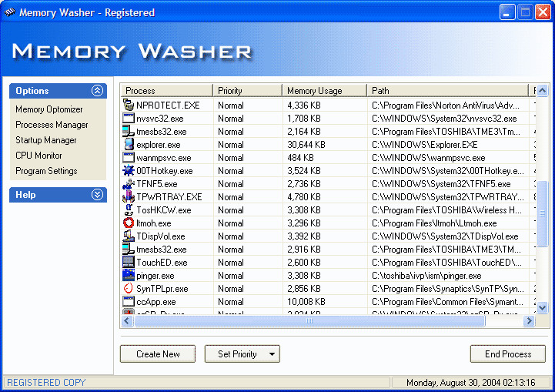This screenshot has width=555, height=392.
Task: Select the SynTPLpr.exe process name
Action: (162, 289)
